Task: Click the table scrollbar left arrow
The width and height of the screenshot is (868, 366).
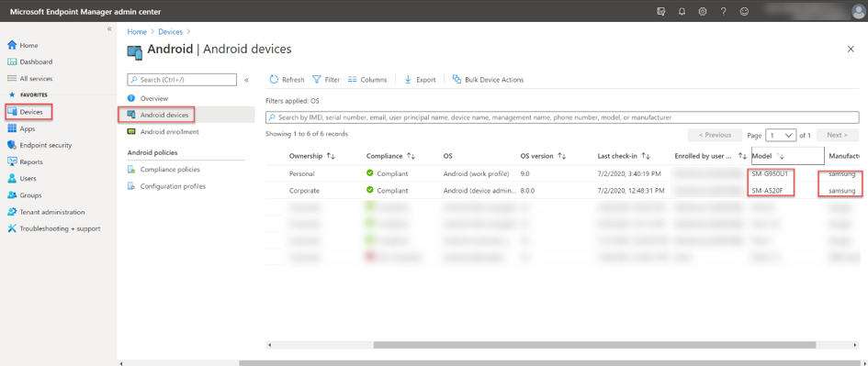Action: click(269, 345)
